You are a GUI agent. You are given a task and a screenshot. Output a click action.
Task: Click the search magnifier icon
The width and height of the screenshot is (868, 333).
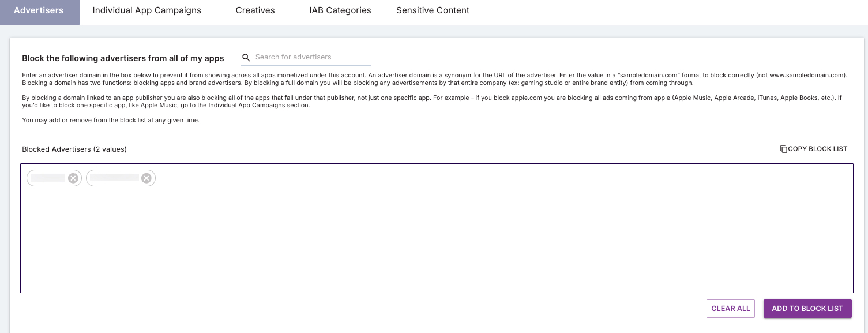(x=246, y=57)
